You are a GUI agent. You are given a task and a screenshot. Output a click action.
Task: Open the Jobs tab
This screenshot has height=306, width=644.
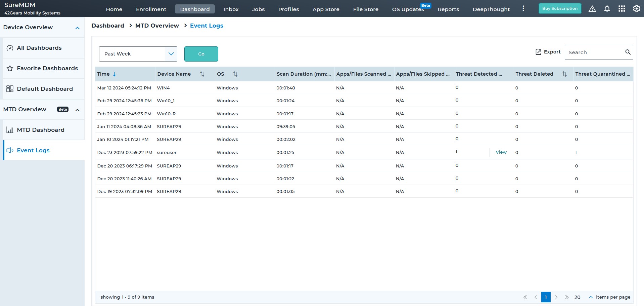point(258,9)
